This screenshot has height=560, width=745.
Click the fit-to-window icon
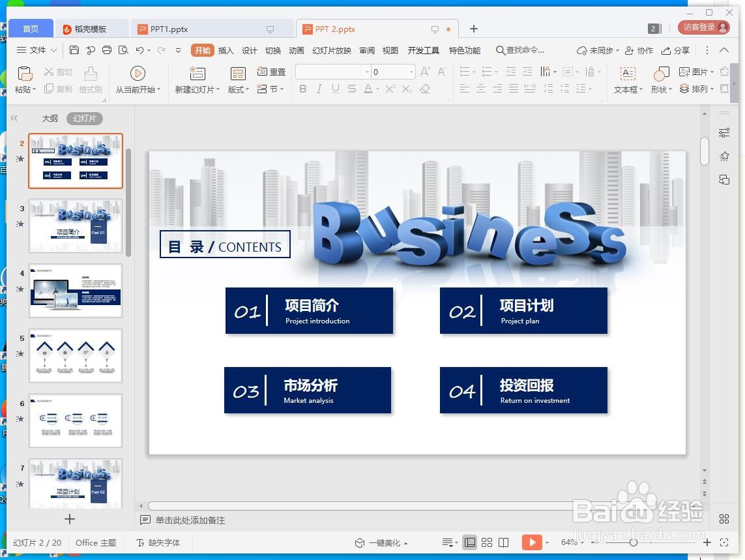(724, 542)
